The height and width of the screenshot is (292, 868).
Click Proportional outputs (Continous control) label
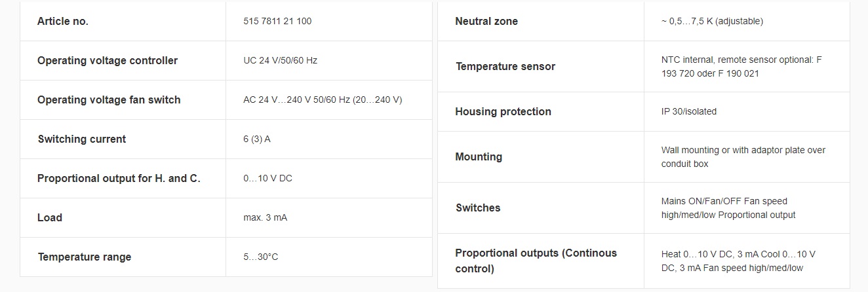pyautogui.click(x=536, y=261)
